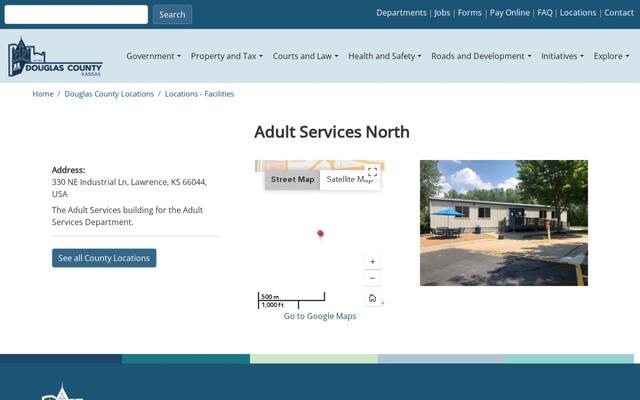
Task: Expand the Explore menu
Action: 611,56
